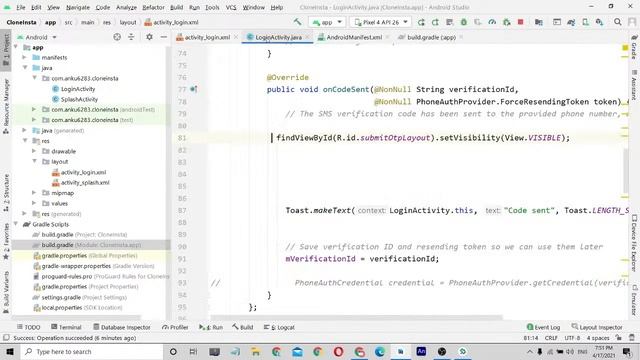Open the SDK Manager icon
The height and width of the screenshot is (360, 640).
599,22
